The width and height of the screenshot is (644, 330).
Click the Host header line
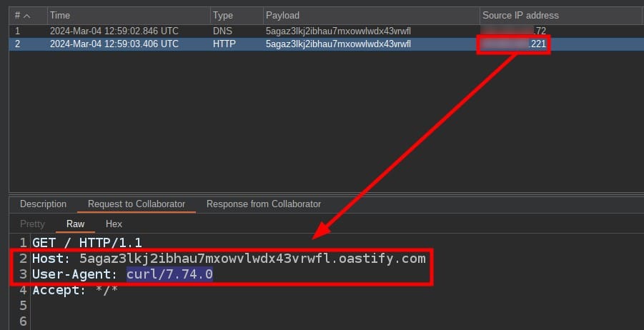(229, 259)
